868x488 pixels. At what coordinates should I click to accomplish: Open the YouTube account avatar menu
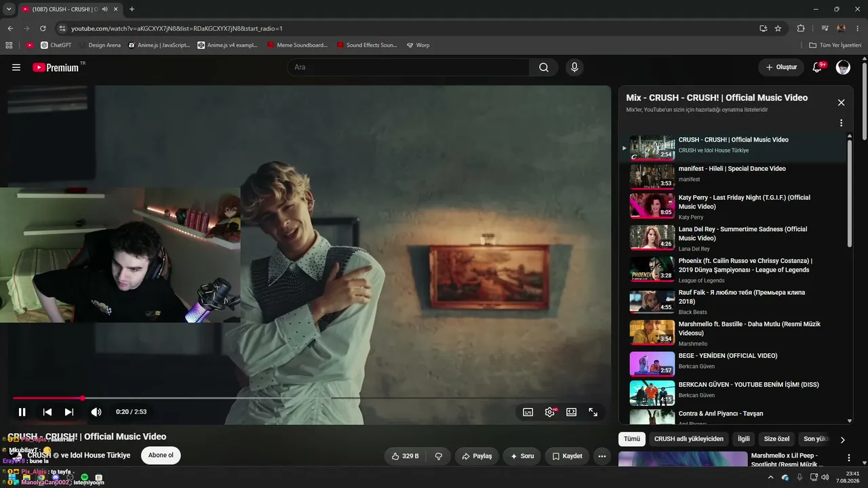(x=843, y=67)
